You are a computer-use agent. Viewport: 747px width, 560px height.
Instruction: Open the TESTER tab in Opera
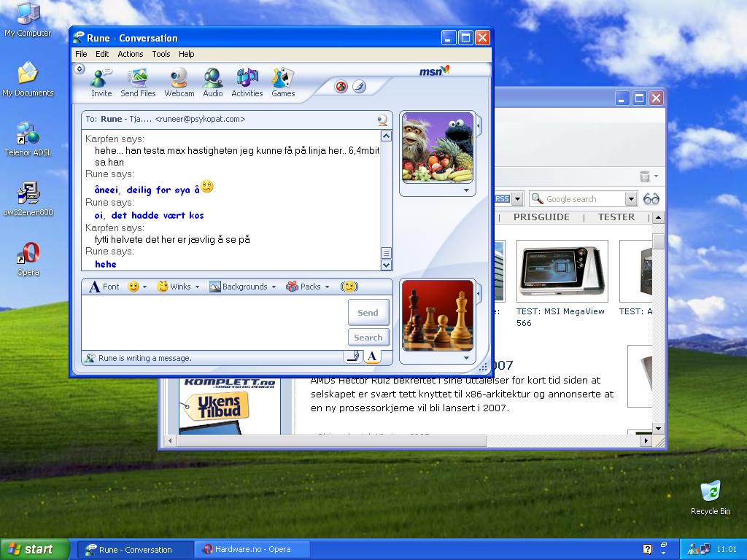616,217
